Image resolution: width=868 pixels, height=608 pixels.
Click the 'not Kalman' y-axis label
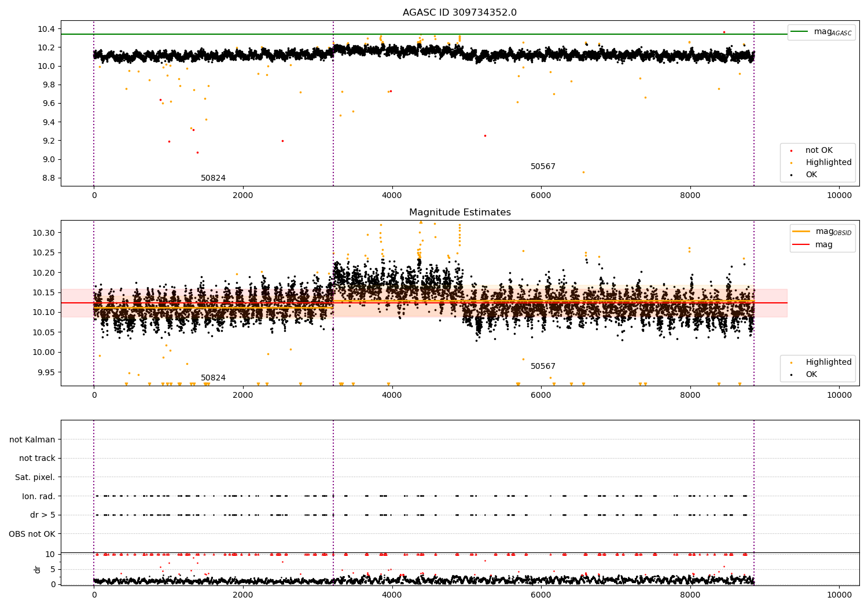(32, 440)
